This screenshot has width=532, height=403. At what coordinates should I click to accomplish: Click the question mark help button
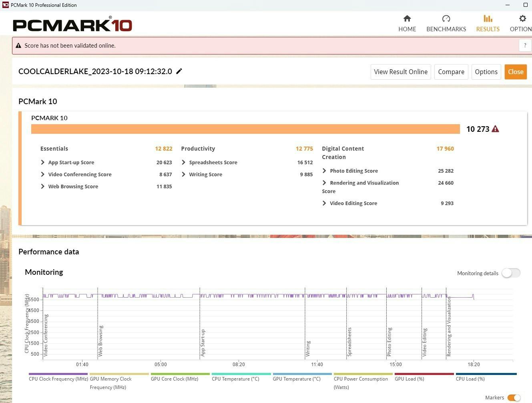pos(525,46)
